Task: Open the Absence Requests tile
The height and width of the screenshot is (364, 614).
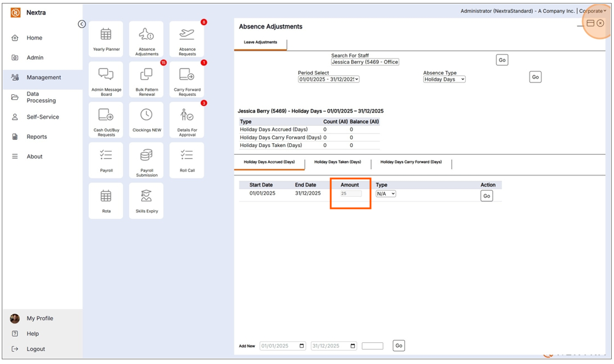Action: point(187,39)
